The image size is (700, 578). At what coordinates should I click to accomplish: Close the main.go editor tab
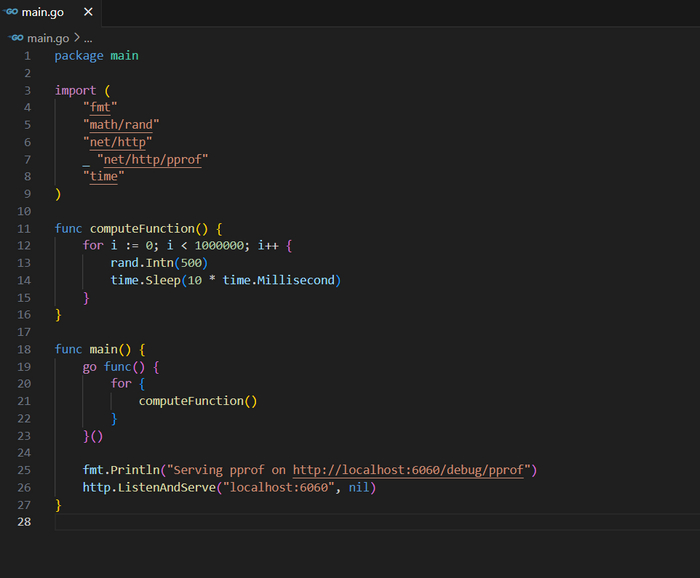coord(88,13)
